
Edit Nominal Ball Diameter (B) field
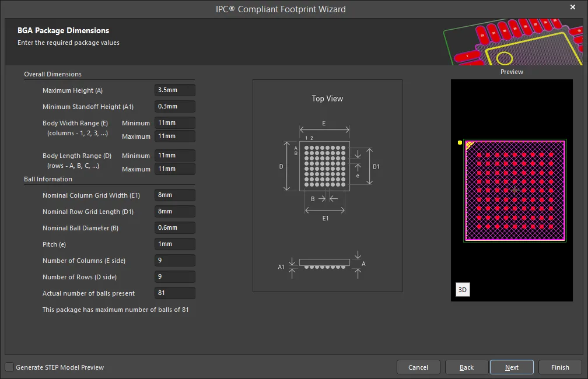175,227
